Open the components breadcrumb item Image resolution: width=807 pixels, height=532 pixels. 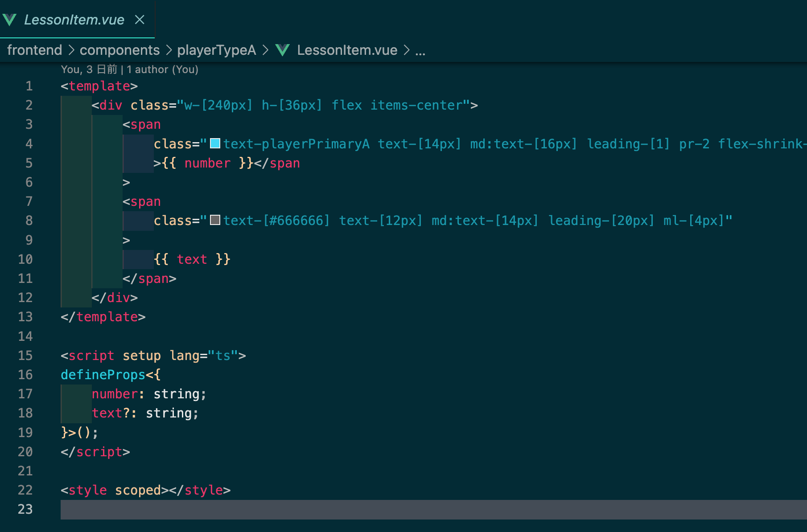[119, 50]
